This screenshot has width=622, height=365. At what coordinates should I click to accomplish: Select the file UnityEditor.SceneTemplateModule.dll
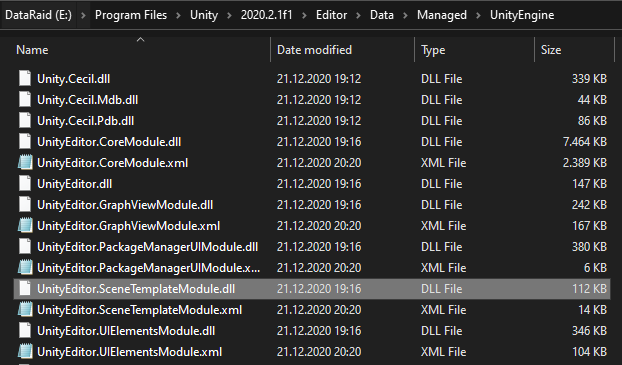point(136,289)
